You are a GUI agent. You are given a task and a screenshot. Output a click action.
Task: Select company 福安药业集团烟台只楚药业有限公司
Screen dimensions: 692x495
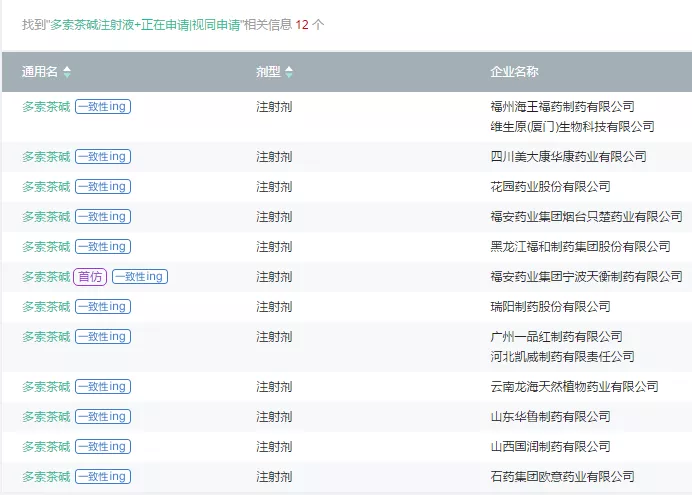coord(587,217)
